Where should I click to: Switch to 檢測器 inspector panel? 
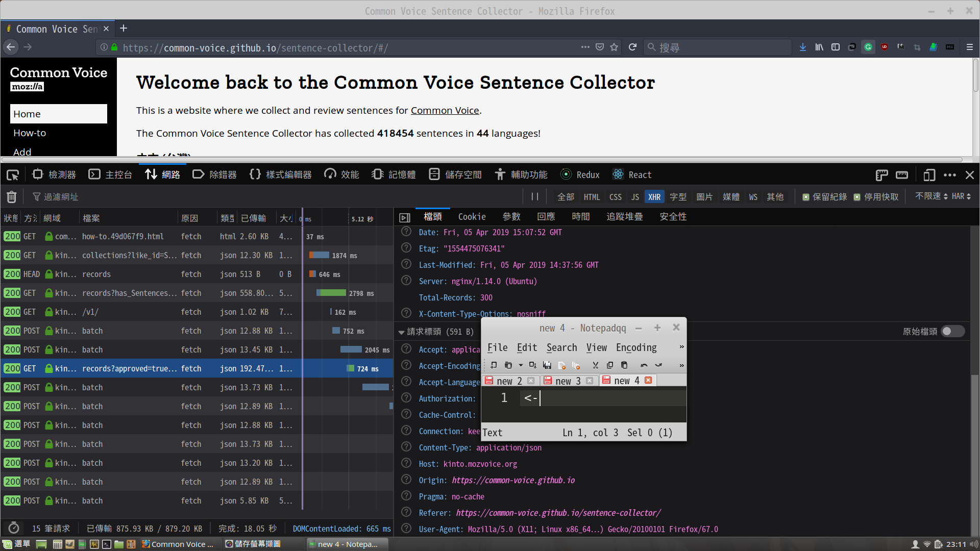point(54,175)
